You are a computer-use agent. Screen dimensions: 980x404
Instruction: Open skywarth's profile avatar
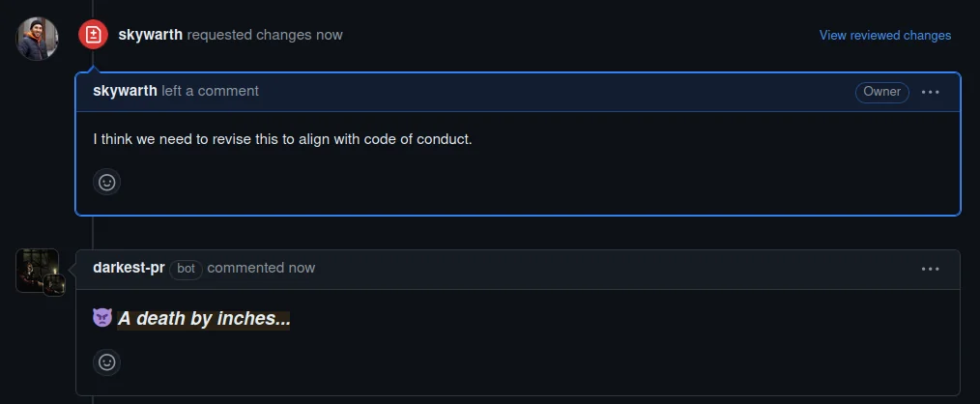pos(37,38)
